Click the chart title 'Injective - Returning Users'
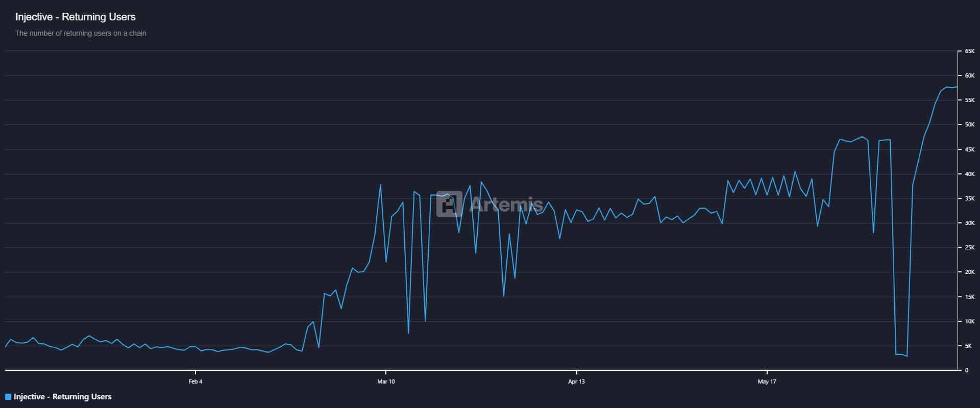This screenshot has height=408, width=980. point(76,17)
